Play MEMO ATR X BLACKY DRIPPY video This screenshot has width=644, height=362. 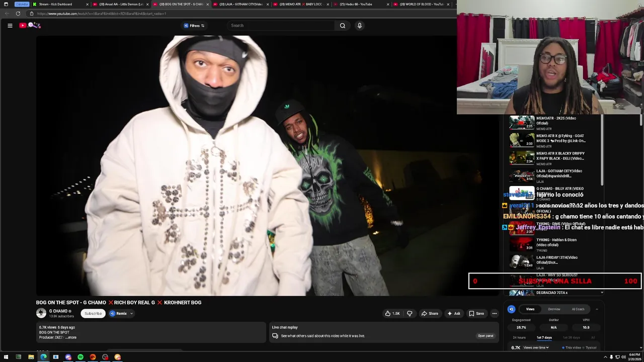[555, 158]
